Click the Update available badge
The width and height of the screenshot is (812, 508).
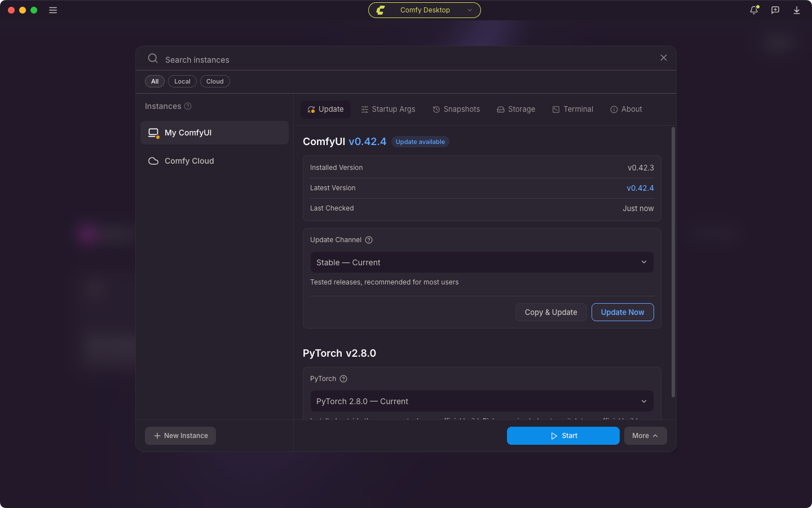[420, 142]
